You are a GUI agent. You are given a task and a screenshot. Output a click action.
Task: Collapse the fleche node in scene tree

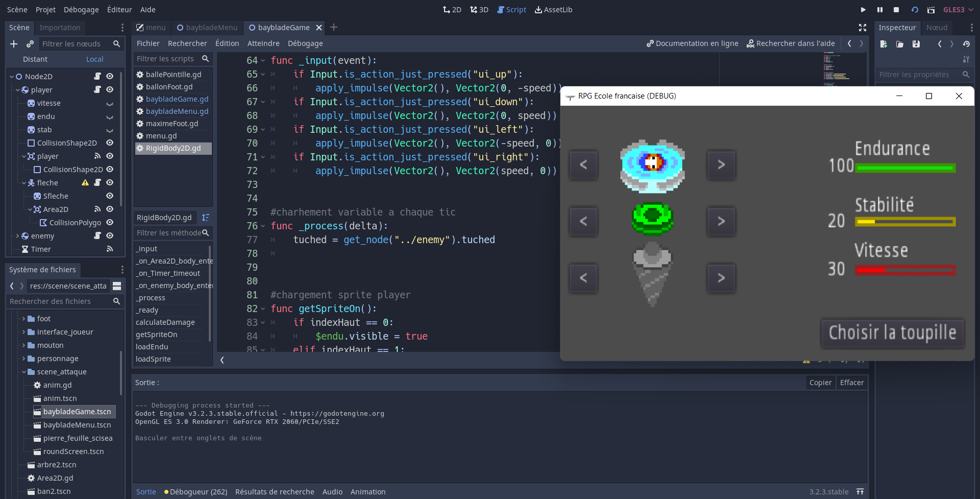[x=24, y=183]
